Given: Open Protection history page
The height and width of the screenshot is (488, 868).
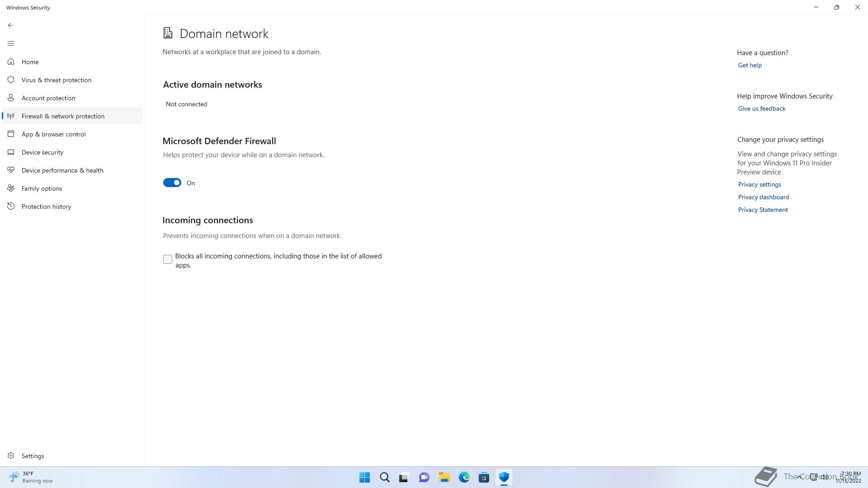Looking at the screenshot, I should tap(72, 206).
